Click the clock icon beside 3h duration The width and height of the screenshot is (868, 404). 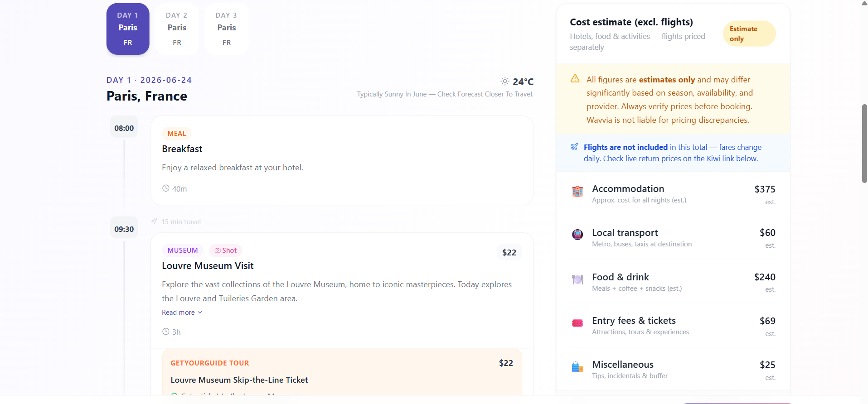coord(166,332)
